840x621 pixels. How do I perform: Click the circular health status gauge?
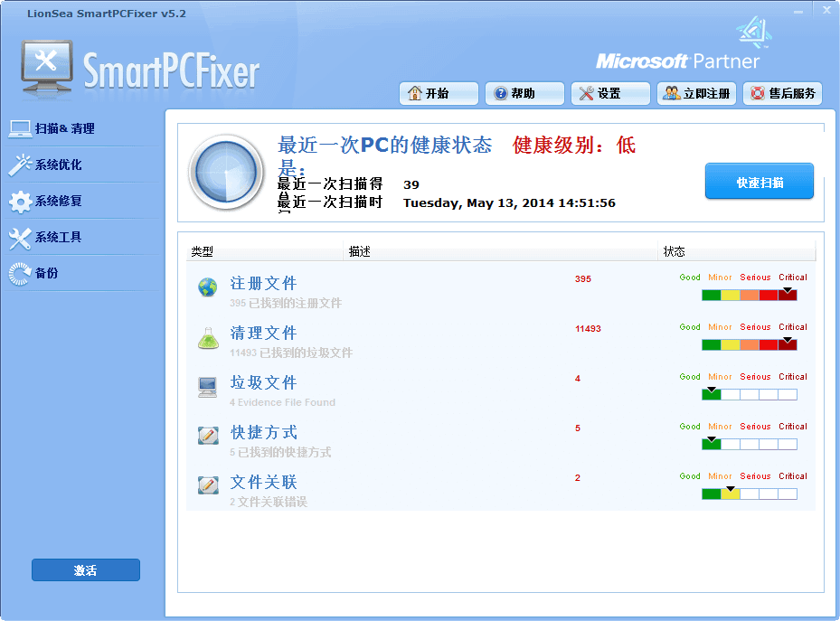[226, 174]
